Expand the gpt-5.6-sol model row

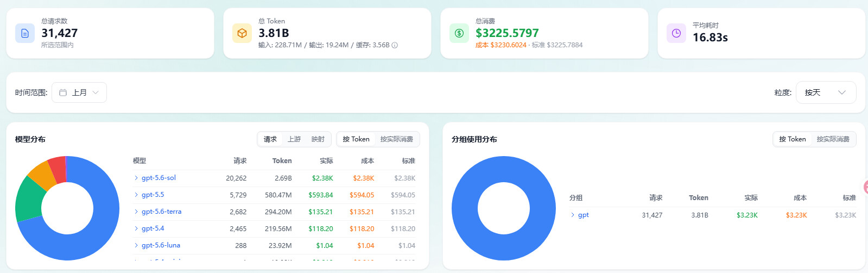(x=136, y=178)
